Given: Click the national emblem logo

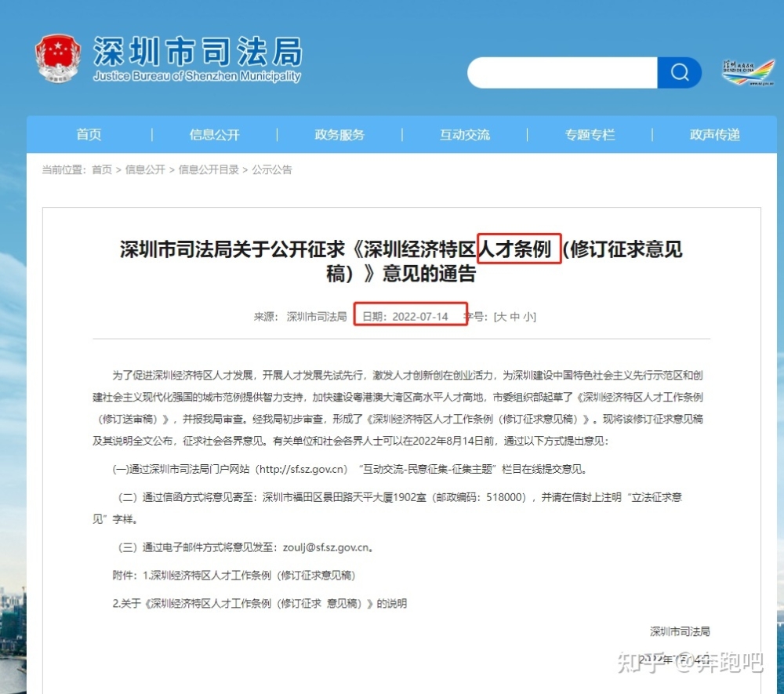Looking at the screenshot, I should tap(58, 59).
